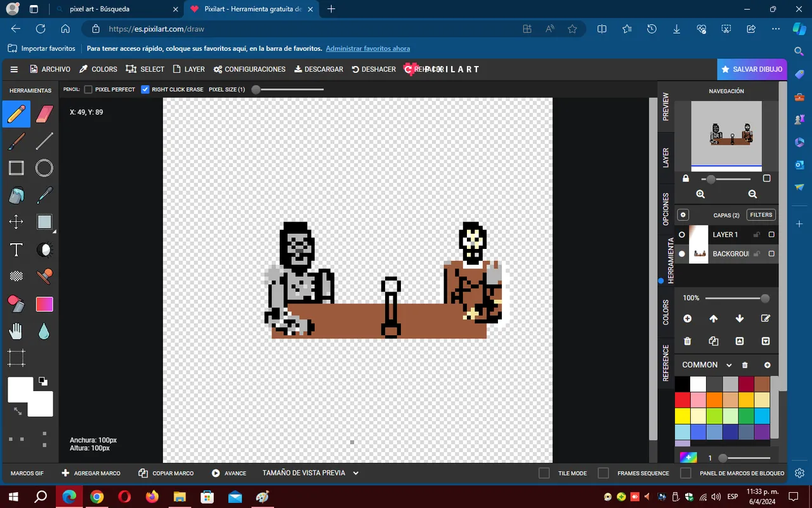Viewport: 812px width, 508px height.
Task: Select the Rectangle shape tool
Action: pyautogui.click(x=16, y=168)
